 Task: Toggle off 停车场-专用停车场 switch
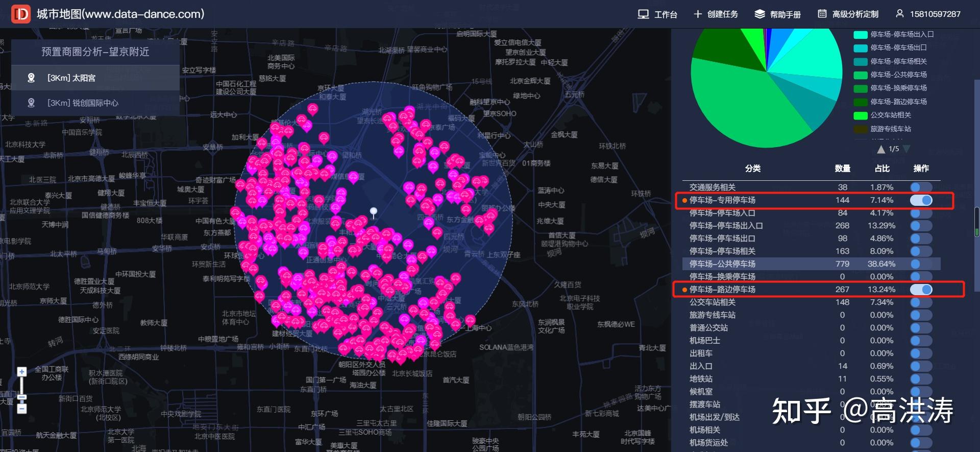pyautogui.click(x=921, y=200)
